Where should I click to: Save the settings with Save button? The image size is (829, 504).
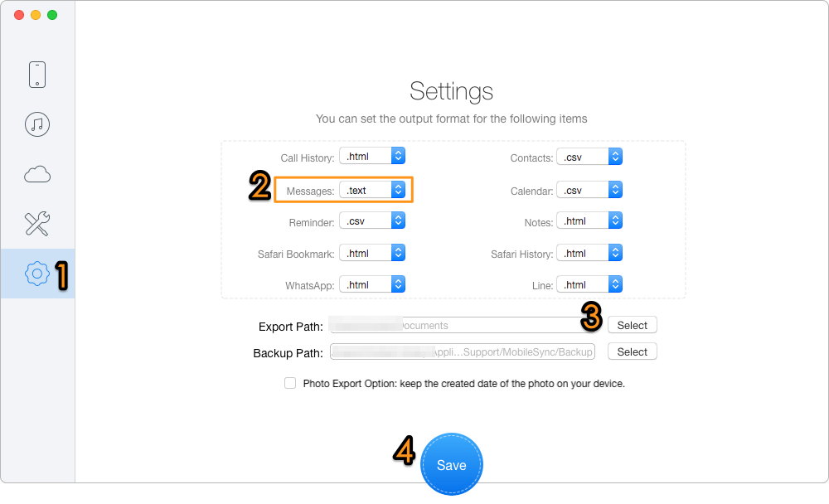pyautogui.click(x=452, y=465)
